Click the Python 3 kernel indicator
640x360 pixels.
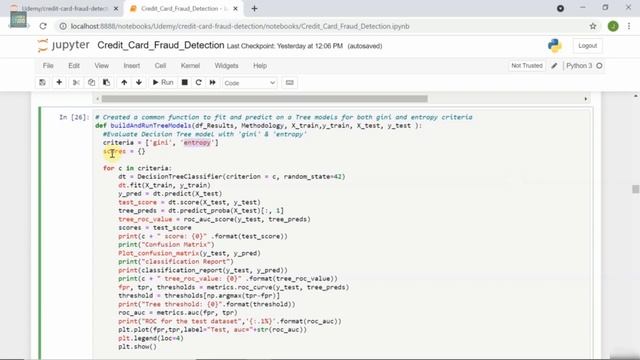[x=579, y=66]
